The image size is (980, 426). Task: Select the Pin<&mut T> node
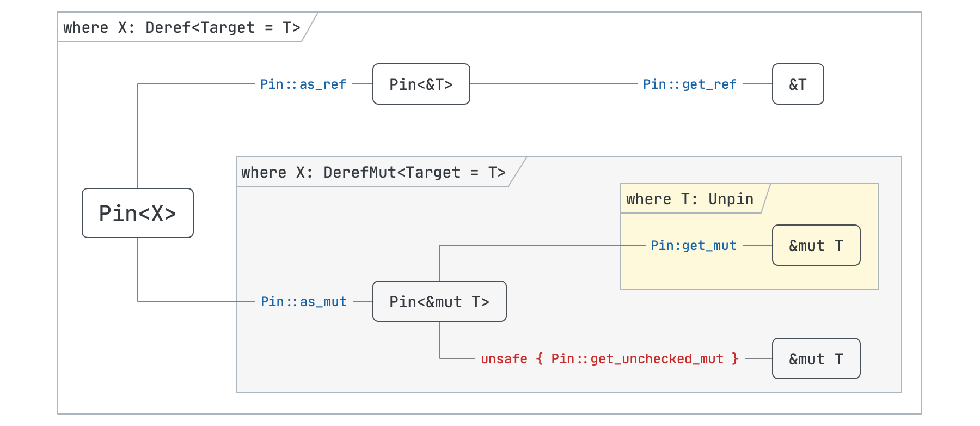point(439,301)
